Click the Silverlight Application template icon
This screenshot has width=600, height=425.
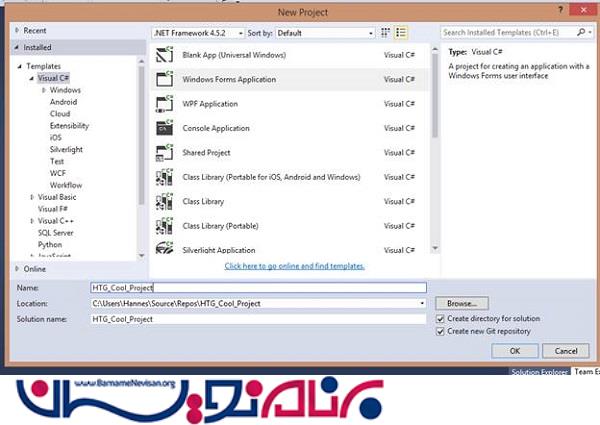click(165, 248)
